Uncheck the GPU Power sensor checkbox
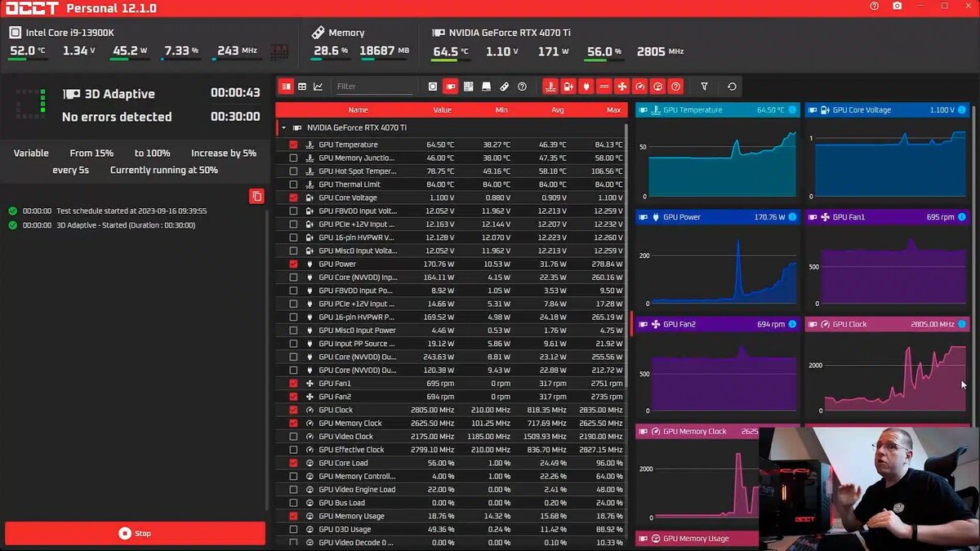Viewport: 980px width, 551px height. tap(293, 264)
